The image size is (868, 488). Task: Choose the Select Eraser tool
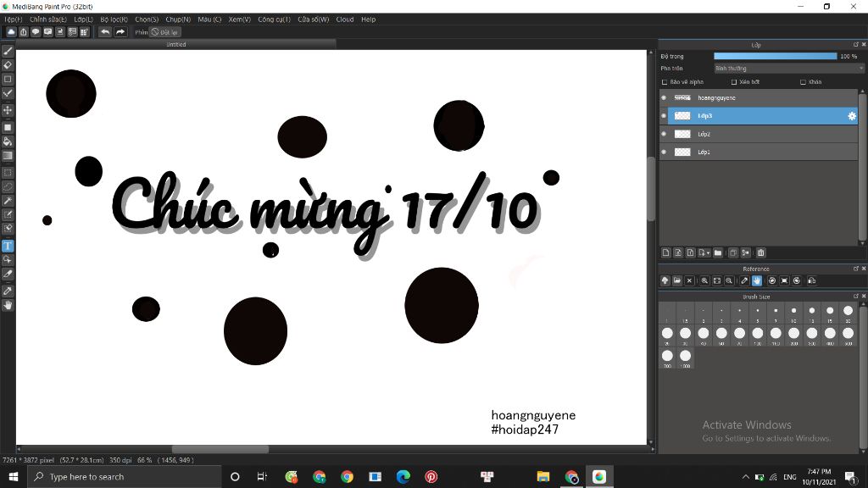tap(8, 229)
